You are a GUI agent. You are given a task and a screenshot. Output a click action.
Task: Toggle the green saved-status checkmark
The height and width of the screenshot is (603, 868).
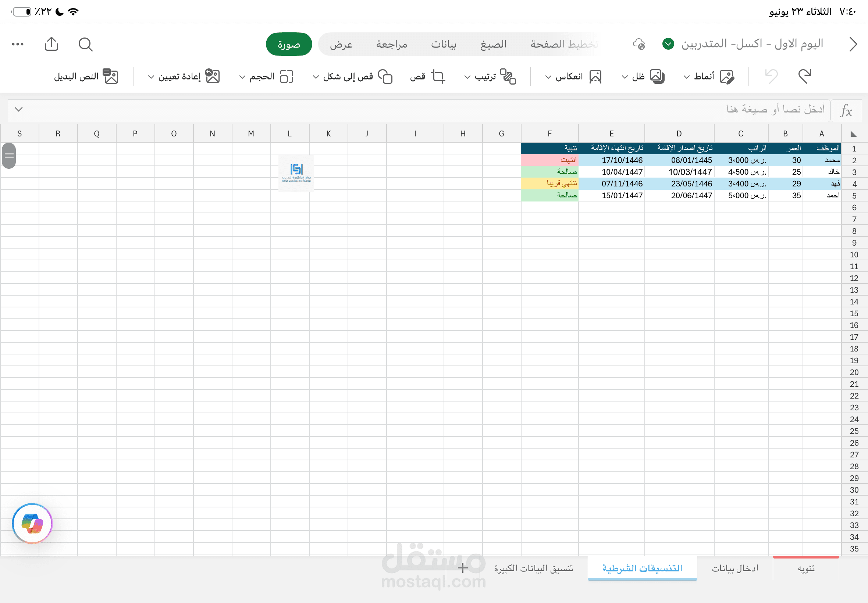point(668,44)
